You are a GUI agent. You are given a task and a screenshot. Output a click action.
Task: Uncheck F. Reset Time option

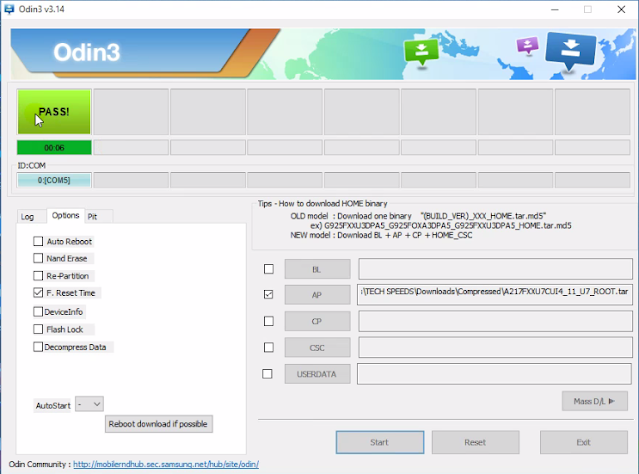coord(38,293)
